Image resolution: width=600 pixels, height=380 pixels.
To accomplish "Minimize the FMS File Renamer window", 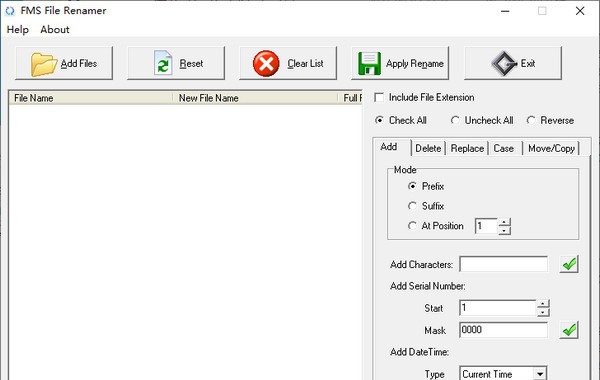I will pyautogui.click(x=505, y=11).
